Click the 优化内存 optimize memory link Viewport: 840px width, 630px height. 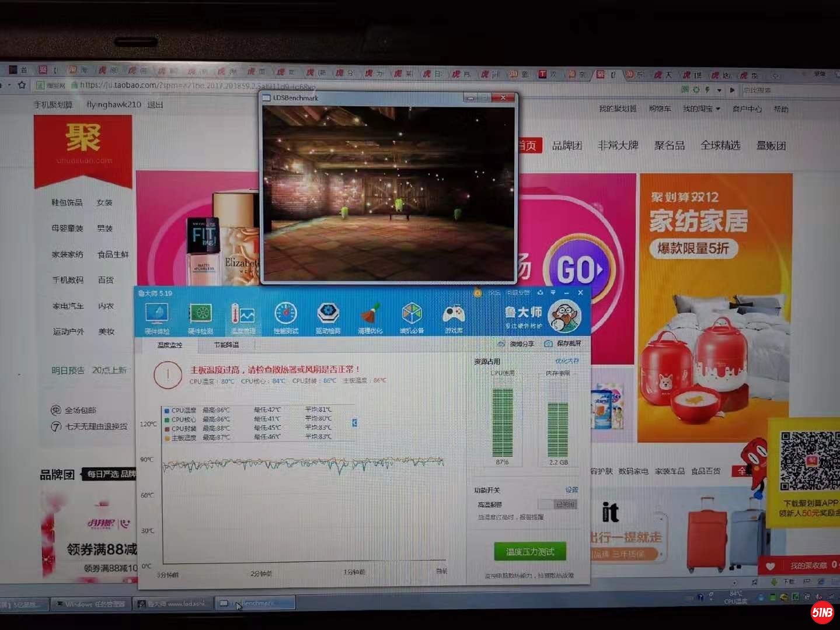pos(566,361)
